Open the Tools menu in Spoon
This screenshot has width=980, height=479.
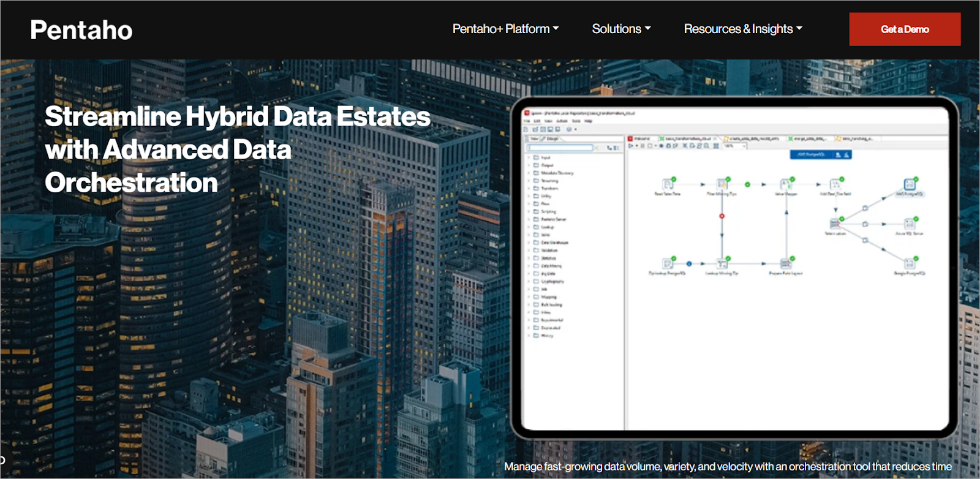[576, 121]
